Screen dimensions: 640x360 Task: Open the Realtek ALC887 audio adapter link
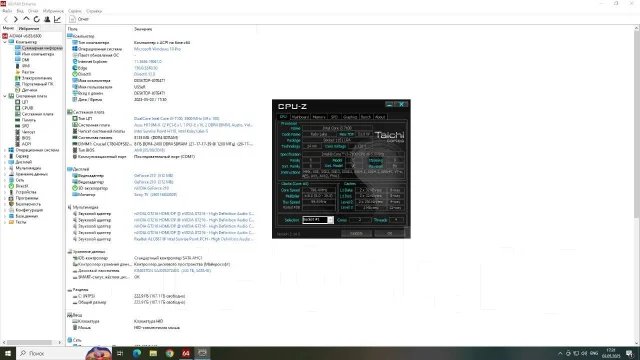(193, 239)
